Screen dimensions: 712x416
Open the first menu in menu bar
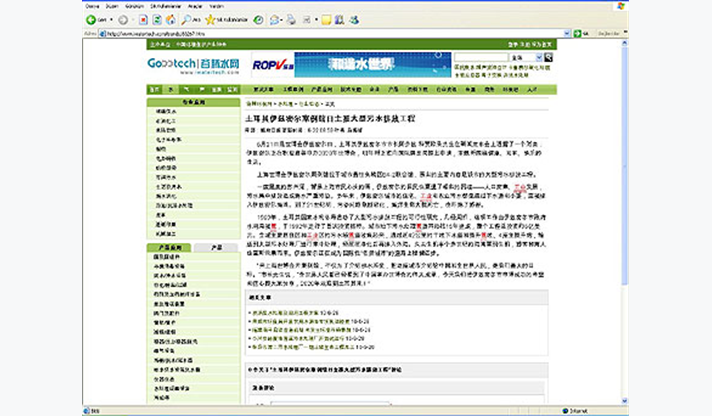coord(92,5)
